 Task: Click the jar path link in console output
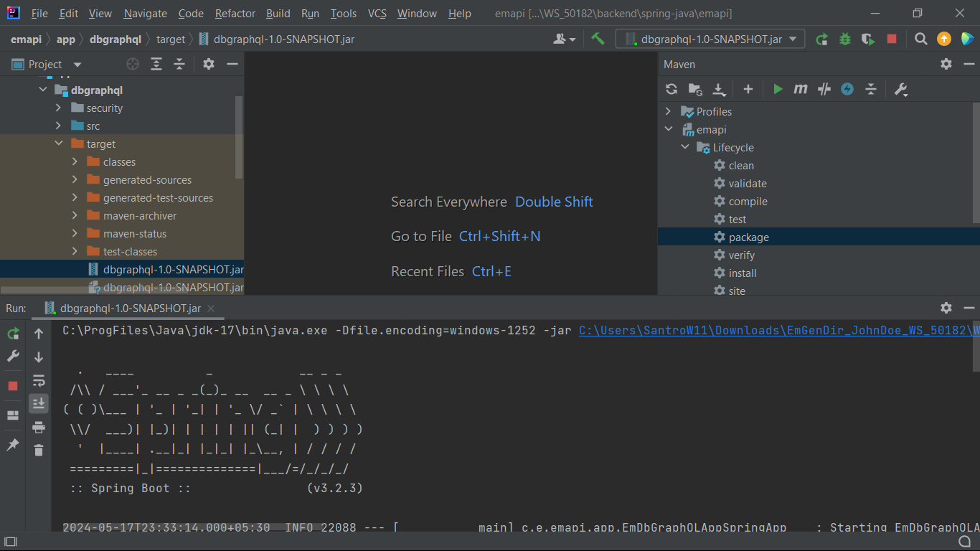coord(779,330)
